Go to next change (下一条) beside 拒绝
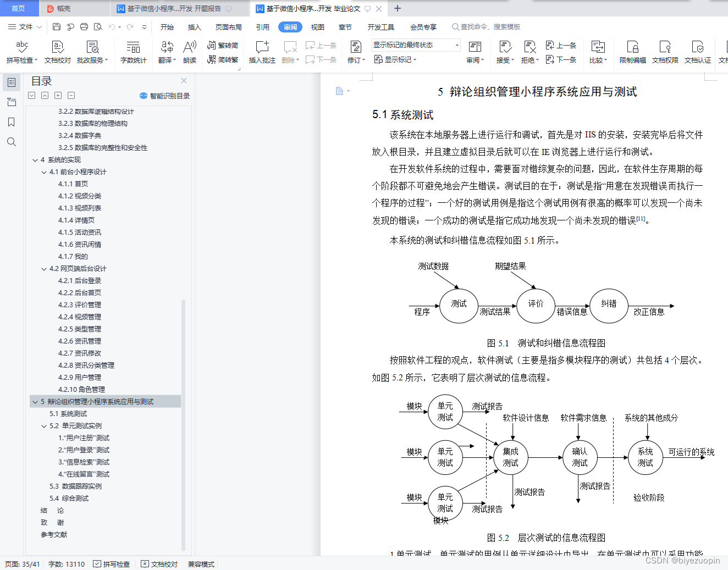This screenshot has width=728, height=570. click(561, 59)
